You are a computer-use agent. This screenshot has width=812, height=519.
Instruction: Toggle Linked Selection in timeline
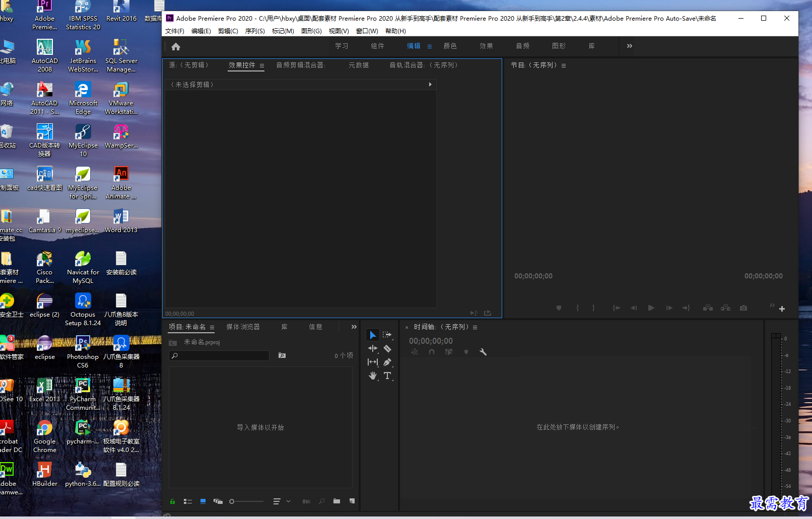tap(449, 352)
